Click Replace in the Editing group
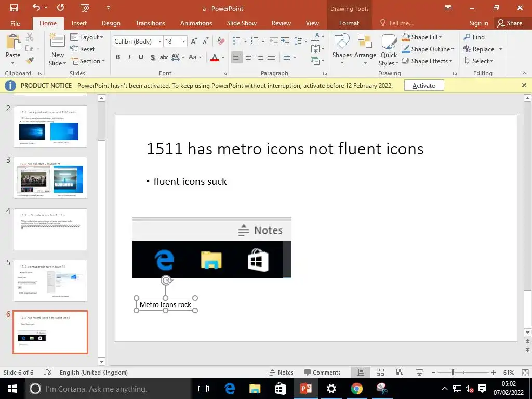532x399 pixels. pos(479,49)
